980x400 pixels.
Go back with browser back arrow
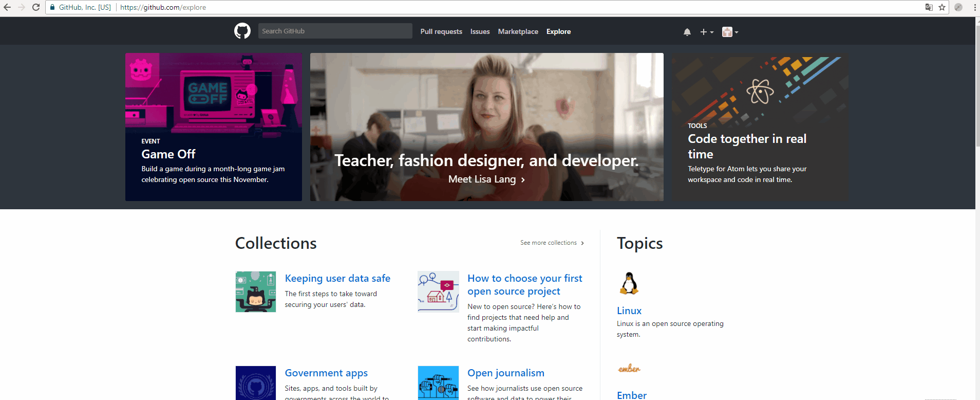tap(7, 7)
